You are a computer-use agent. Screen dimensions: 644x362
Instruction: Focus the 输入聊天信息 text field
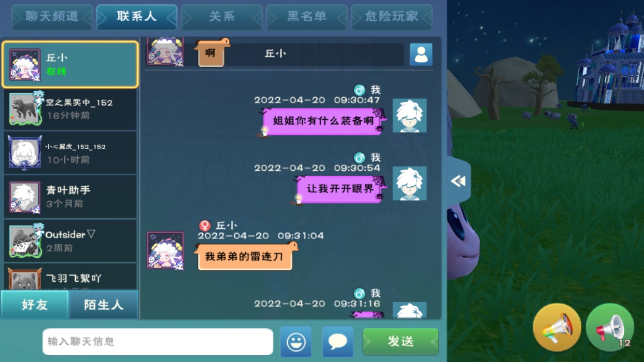(158, 342)
